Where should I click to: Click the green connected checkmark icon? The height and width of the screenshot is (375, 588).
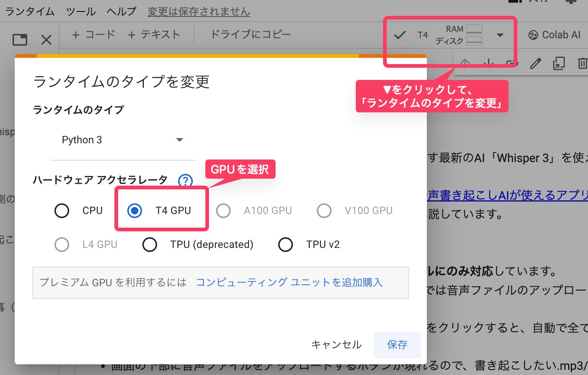[400, 35]
